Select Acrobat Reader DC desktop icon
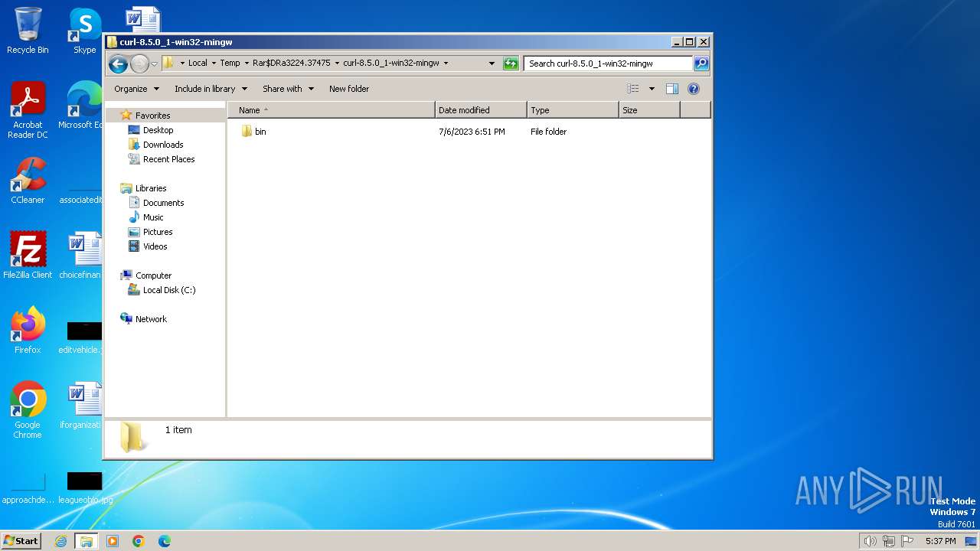The width and height of the screenshot is (980, 551). pyautogui.click(x=28, y=110)
